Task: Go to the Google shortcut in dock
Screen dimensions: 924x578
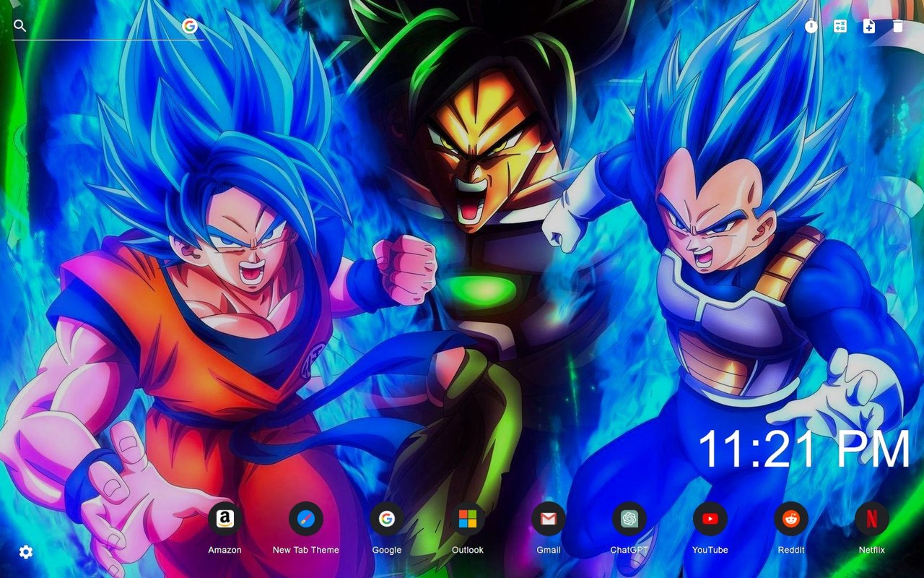Action: (387, 519)
